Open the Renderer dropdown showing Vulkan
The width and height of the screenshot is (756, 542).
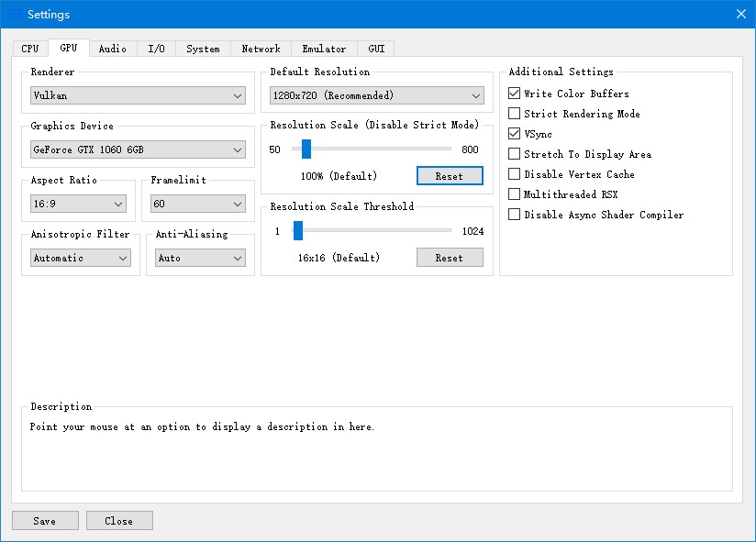pos(138,95)
